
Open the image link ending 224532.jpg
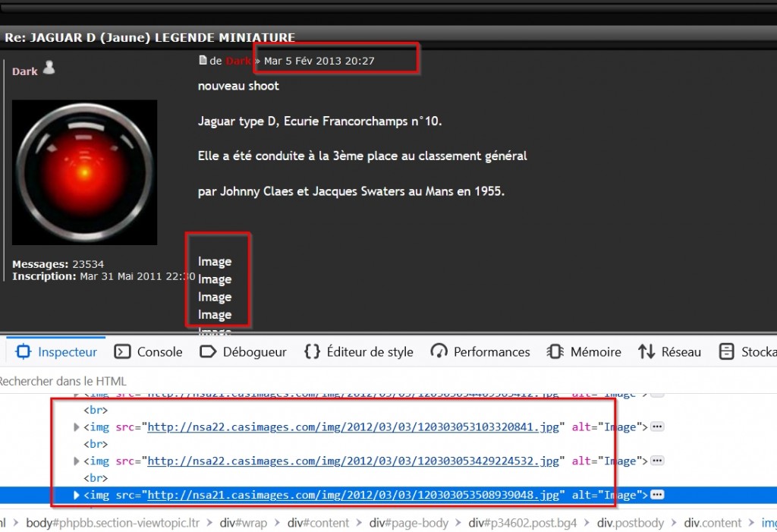click(354, 461)
